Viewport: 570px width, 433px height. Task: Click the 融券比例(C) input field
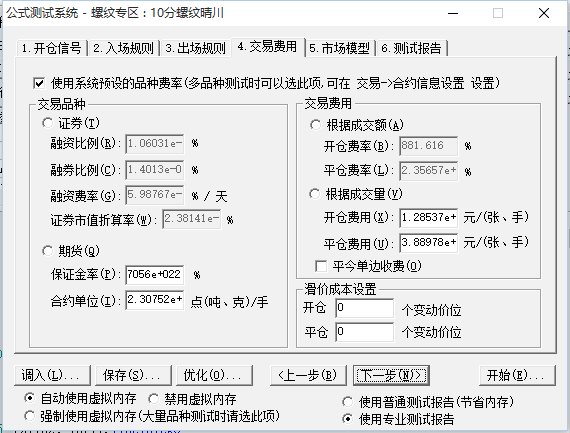click(154, 170)
